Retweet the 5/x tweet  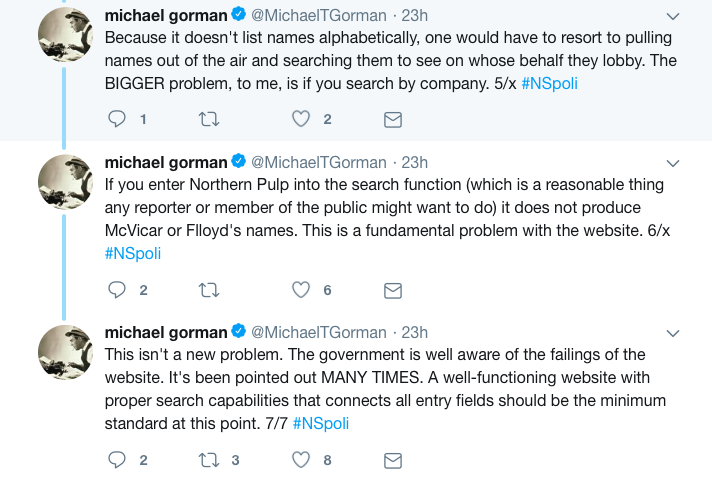pyautogui.click(x=209, y=119)
